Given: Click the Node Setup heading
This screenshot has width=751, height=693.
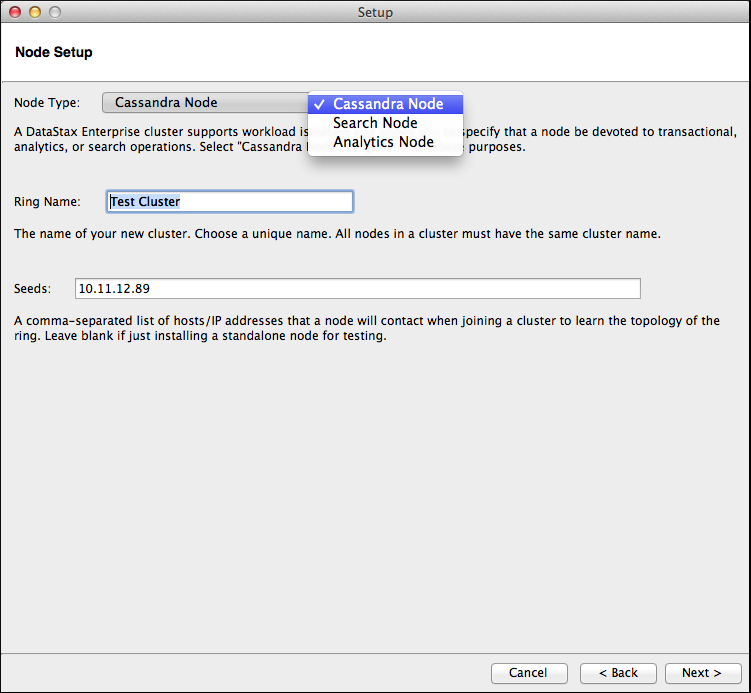Looking at the screenshot, I should [x=54, y=52].
